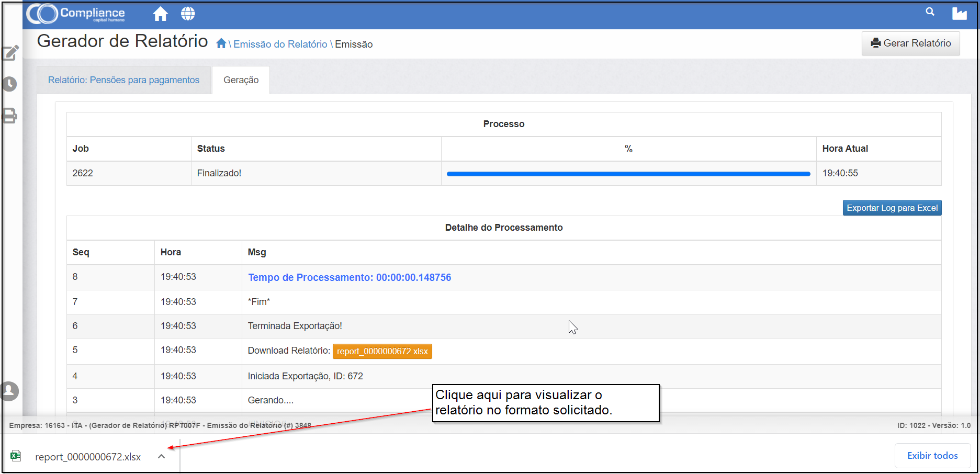Click the Emissão breadcrumb text
The width and height of the screenshot is (980, 474).
pos(354,44)
